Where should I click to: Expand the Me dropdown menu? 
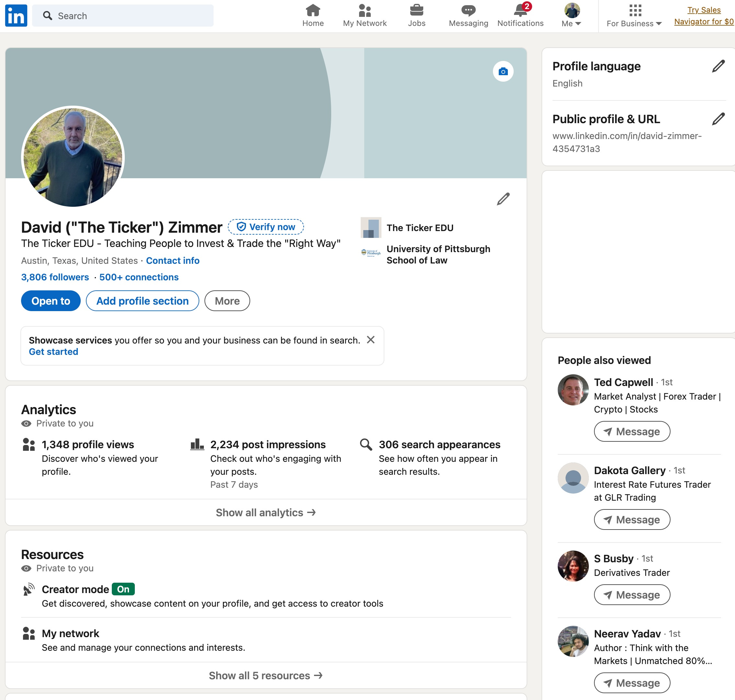click(x=571, y=16)
